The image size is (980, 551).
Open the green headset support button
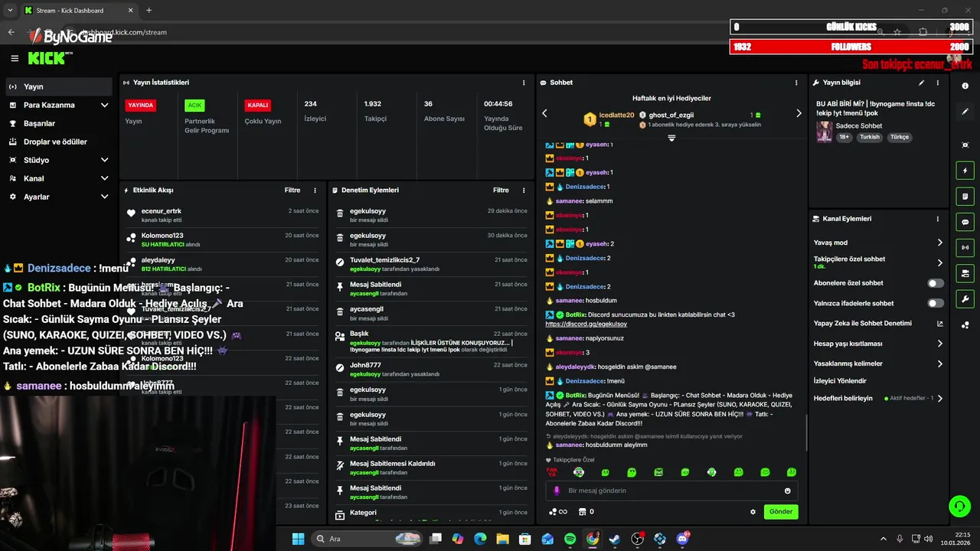959,506
